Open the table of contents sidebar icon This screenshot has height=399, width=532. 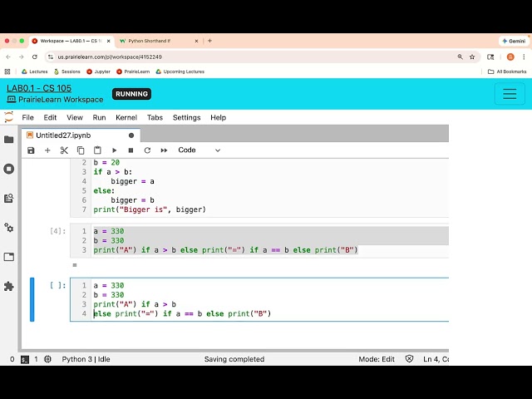9,198
